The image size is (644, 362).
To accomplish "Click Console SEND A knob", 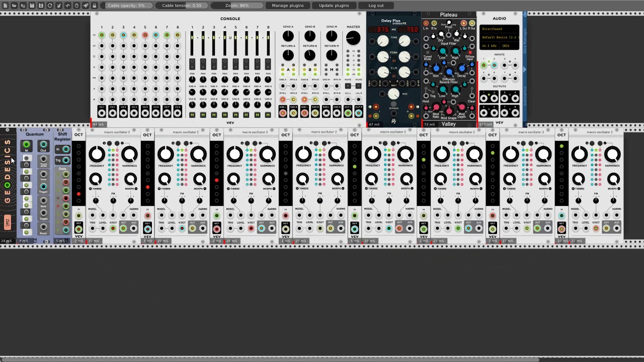I will tap(288, 36).
